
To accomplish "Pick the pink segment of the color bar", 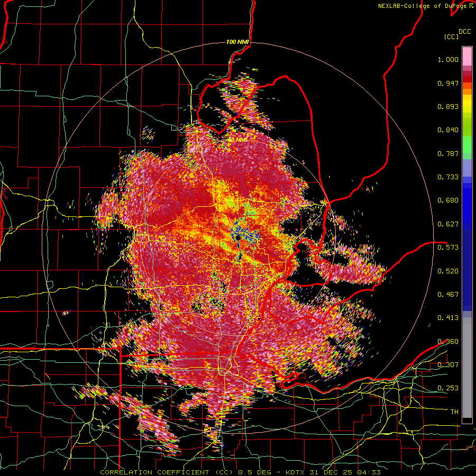I will [467, 57].
